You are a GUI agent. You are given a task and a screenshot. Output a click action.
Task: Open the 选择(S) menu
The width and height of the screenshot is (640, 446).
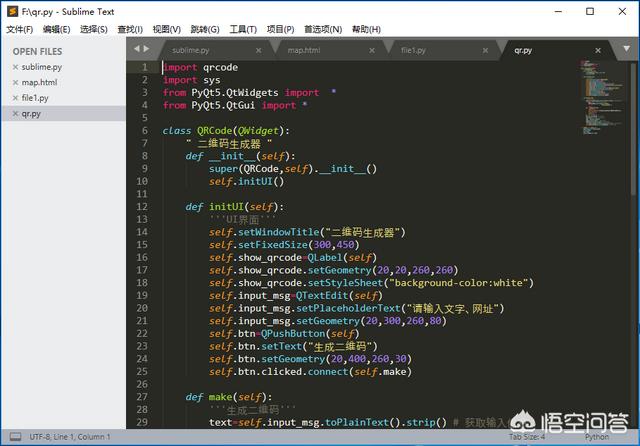[93, 29]
